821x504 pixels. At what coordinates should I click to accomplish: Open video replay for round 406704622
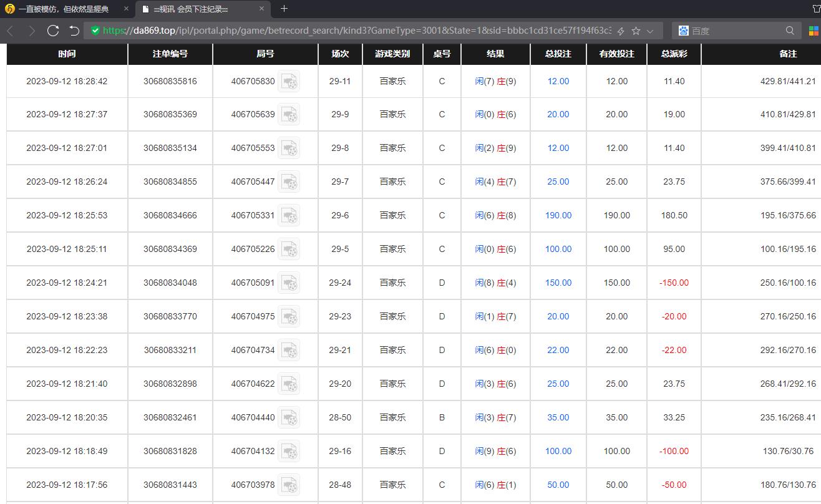click(x=289, y=384)
